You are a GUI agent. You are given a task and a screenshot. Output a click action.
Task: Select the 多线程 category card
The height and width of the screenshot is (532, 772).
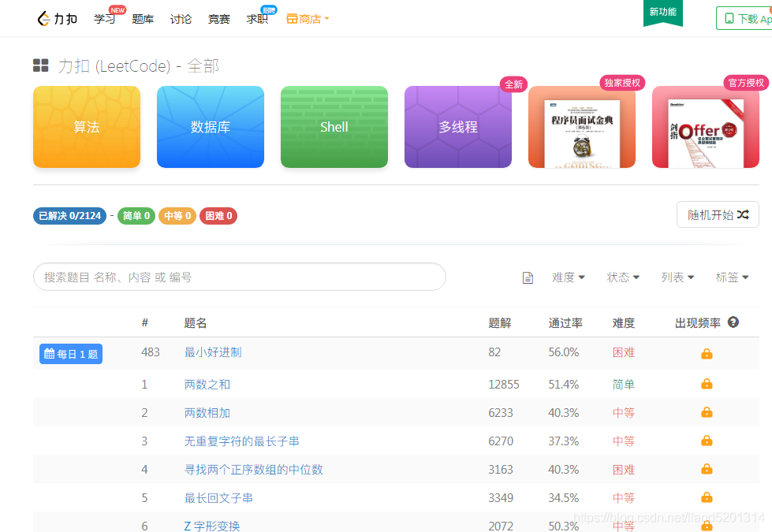(x=458, y=127)
